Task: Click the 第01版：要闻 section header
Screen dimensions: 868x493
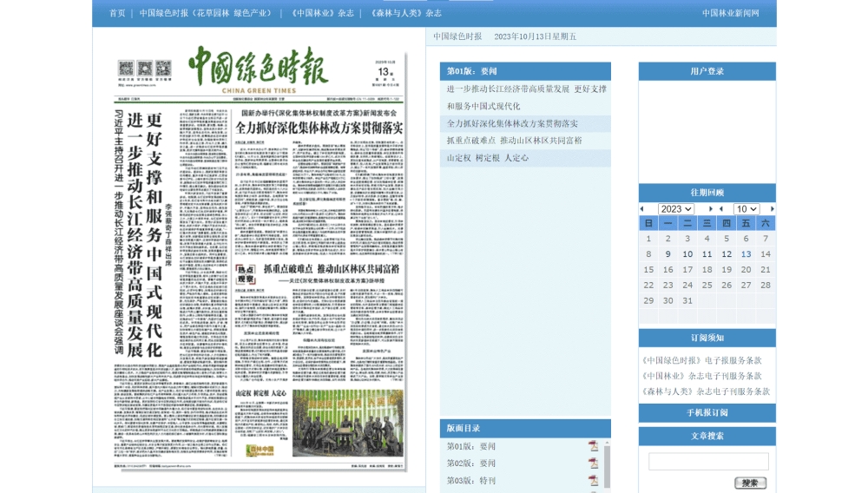Action: (x=525, y=71)
